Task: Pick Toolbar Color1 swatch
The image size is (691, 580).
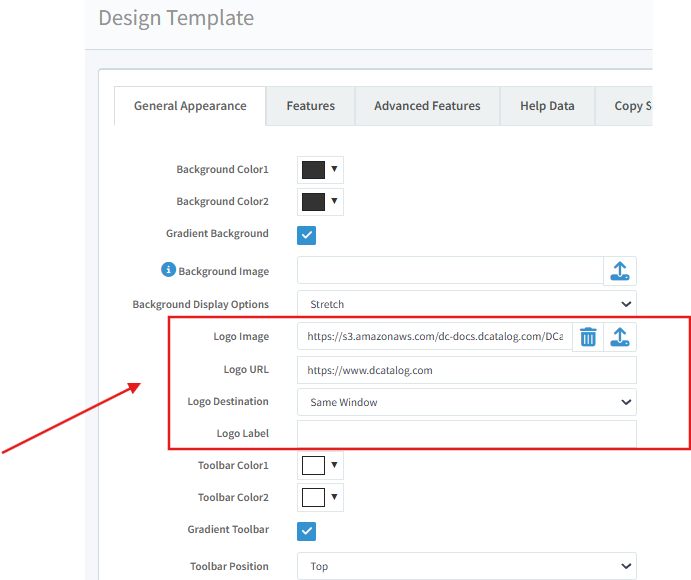Action: click(320, 465)
